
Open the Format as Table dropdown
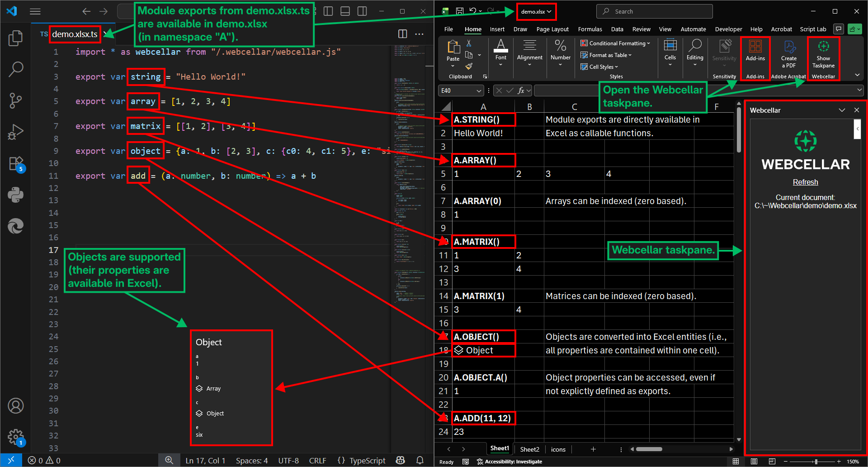(x=606, y=55)
